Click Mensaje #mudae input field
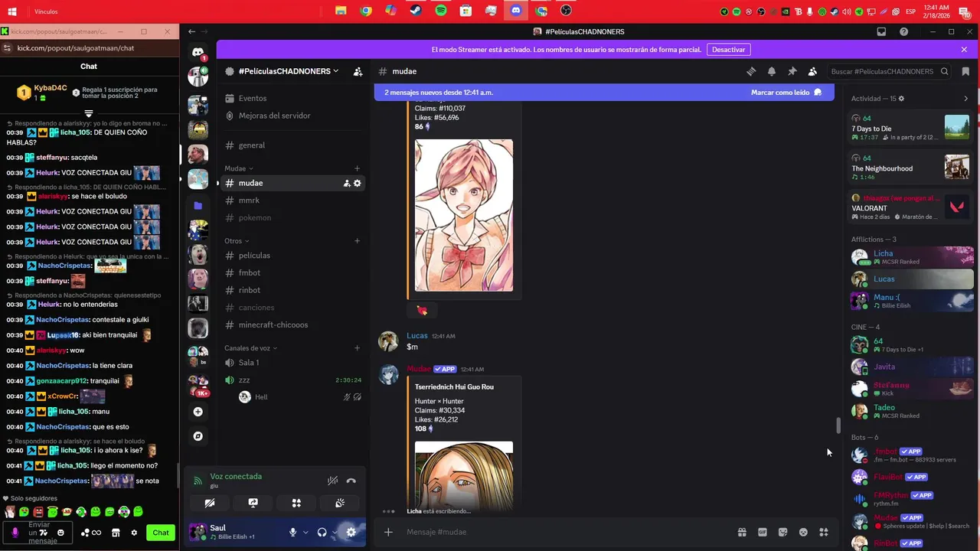 pyautogui.click(x=567, y=532)
